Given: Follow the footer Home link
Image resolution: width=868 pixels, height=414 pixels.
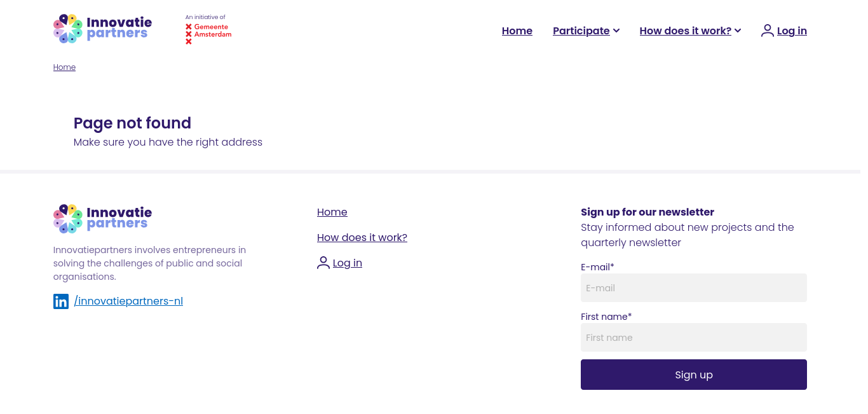Looking at the screenshot, I should point(332,212).
